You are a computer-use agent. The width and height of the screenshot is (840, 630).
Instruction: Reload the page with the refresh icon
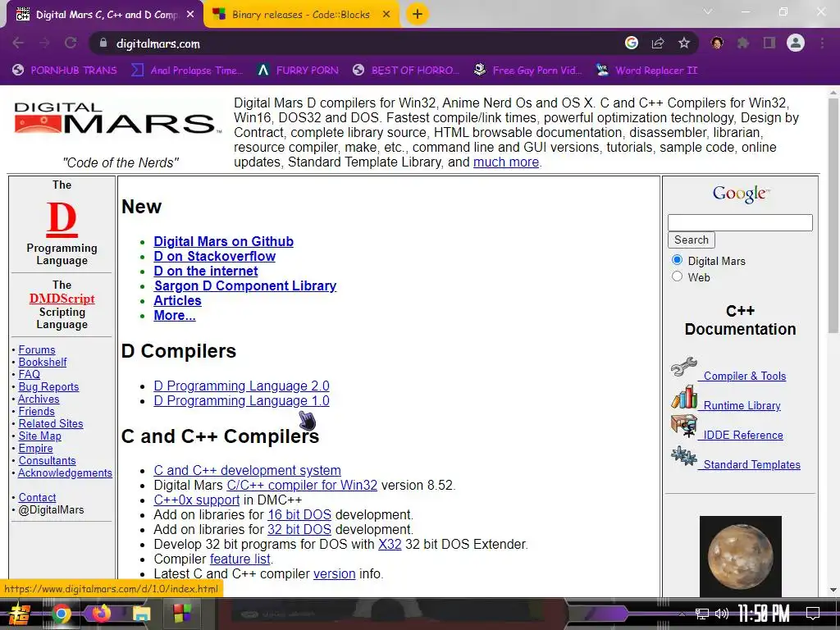(71, 43)
